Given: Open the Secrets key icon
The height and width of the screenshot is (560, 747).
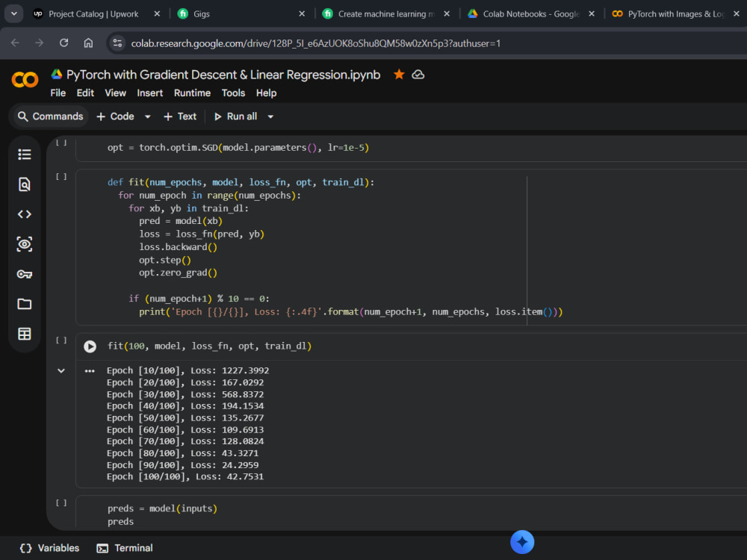Looking at the screenshot, I should pos(25,274).
